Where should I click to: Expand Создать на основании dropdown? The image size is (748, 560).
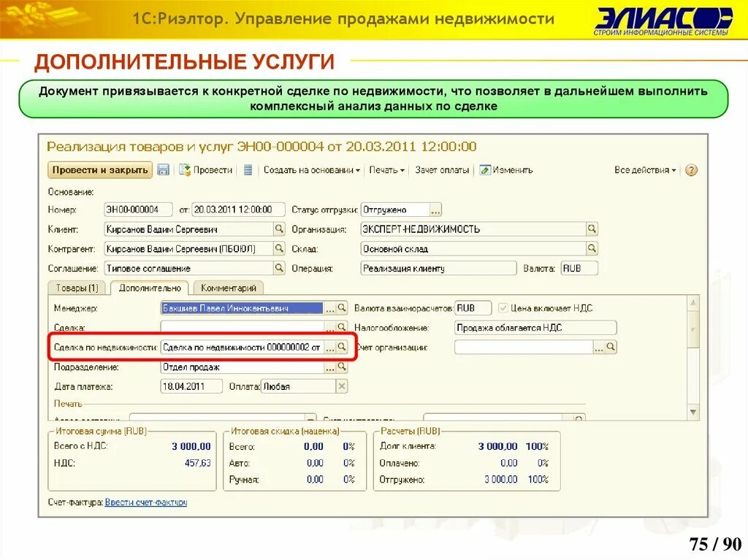click(x=311, y=170)
